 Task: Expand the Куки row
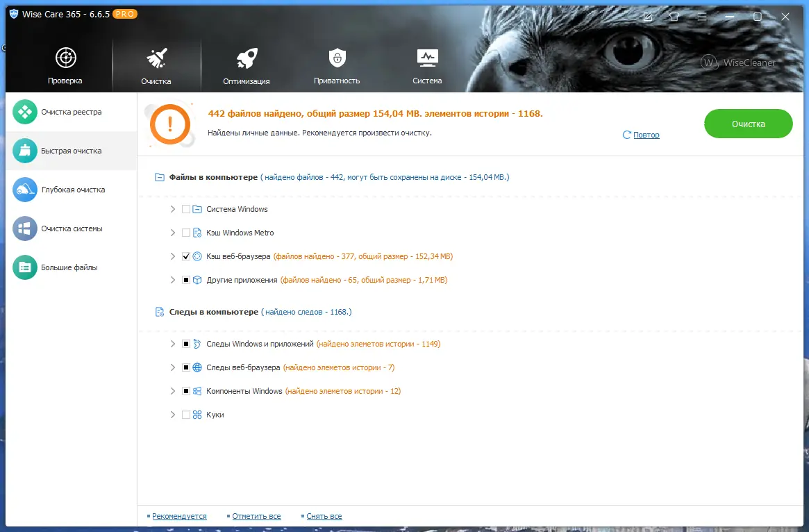pos(173,415)
